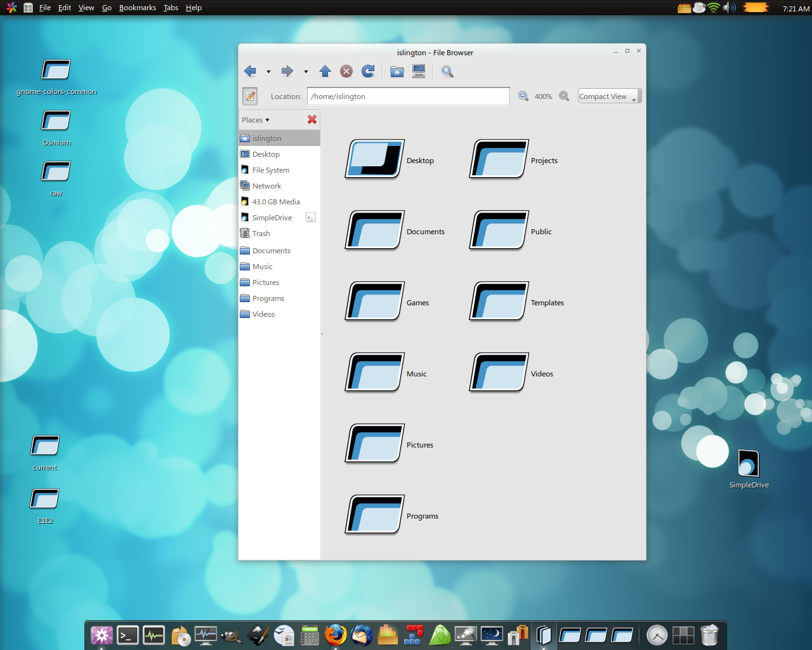Zoom out using the minus magnifier
The image size is (812, 650).
coord(523,96)
